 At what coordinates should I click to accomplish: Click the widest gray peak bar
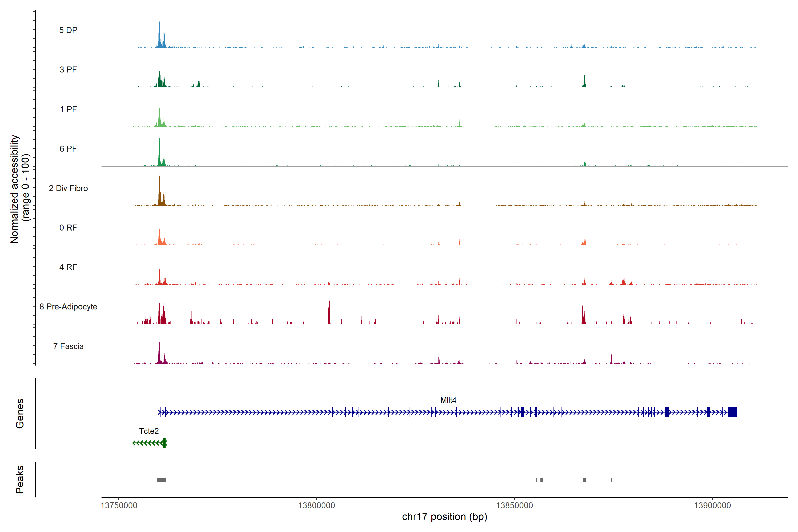pos(162,480)
